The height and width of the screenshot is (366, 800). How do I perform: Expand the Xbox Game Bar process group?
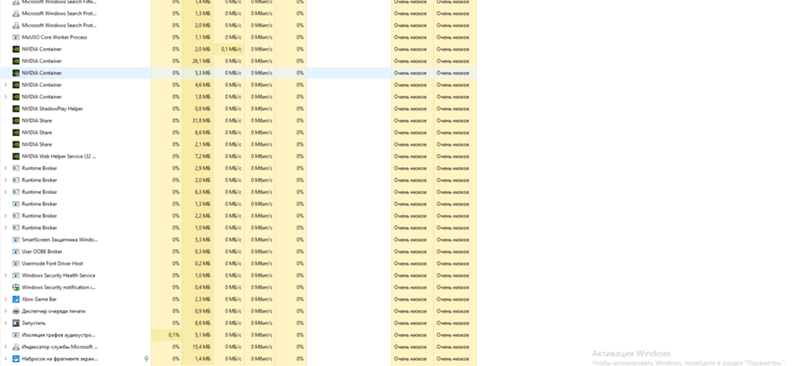pos(6,299)
